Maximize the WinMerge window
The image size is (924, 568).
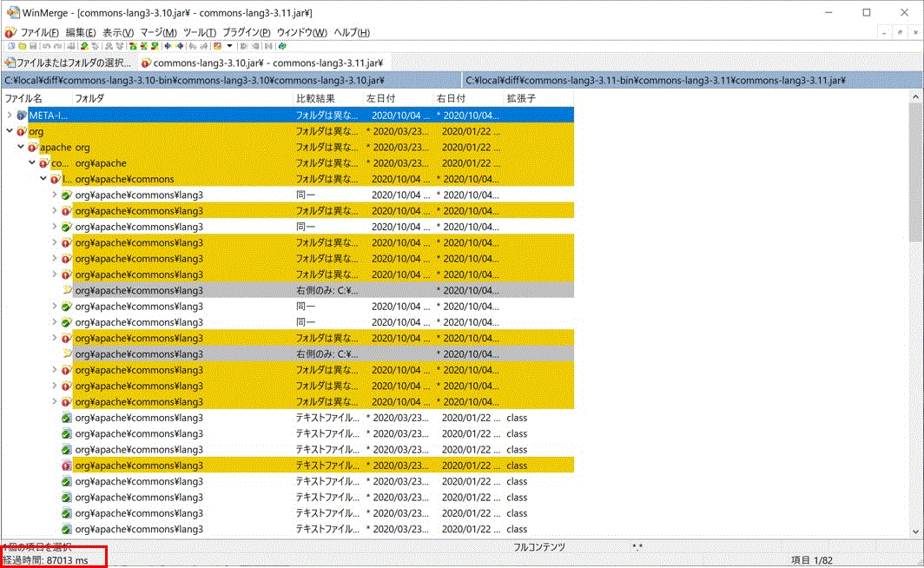[867, 12]
